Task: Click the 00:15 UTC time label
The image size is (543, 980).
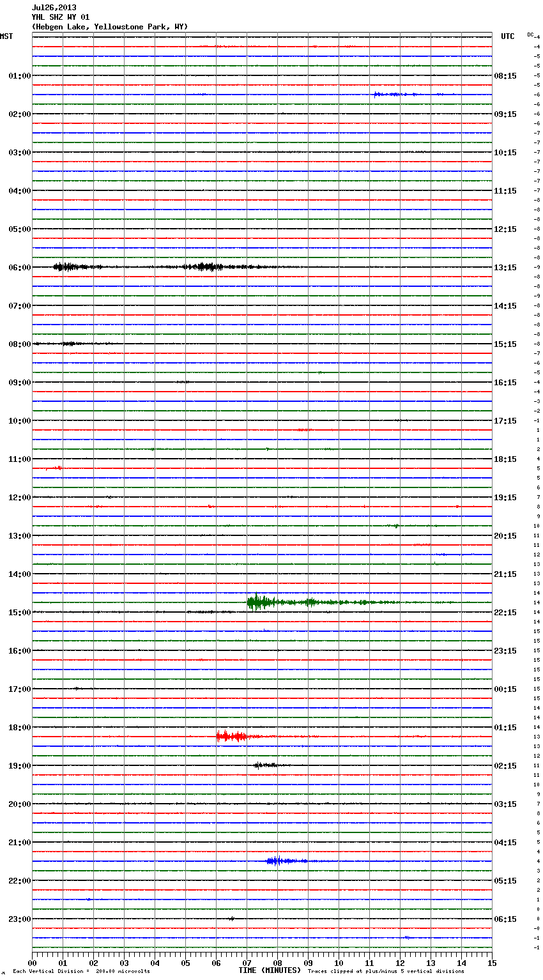Action: (505, 689)
